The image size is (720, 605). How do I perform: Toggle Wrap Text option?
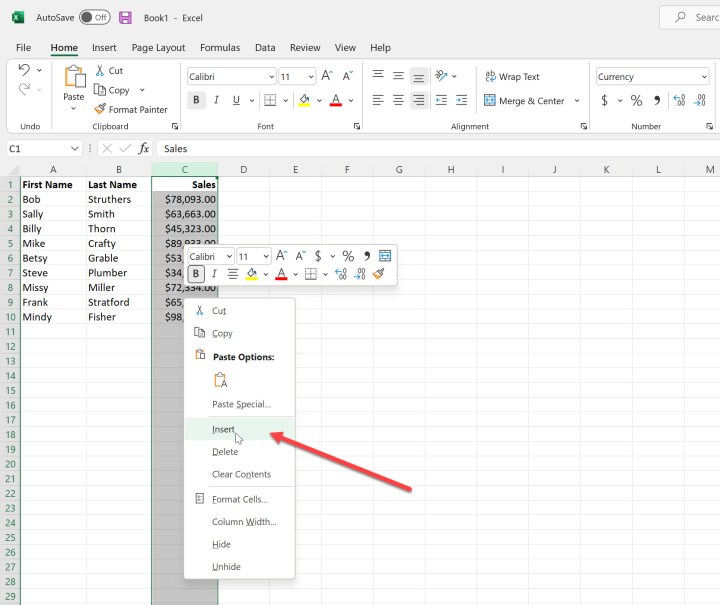click(511, 77)
